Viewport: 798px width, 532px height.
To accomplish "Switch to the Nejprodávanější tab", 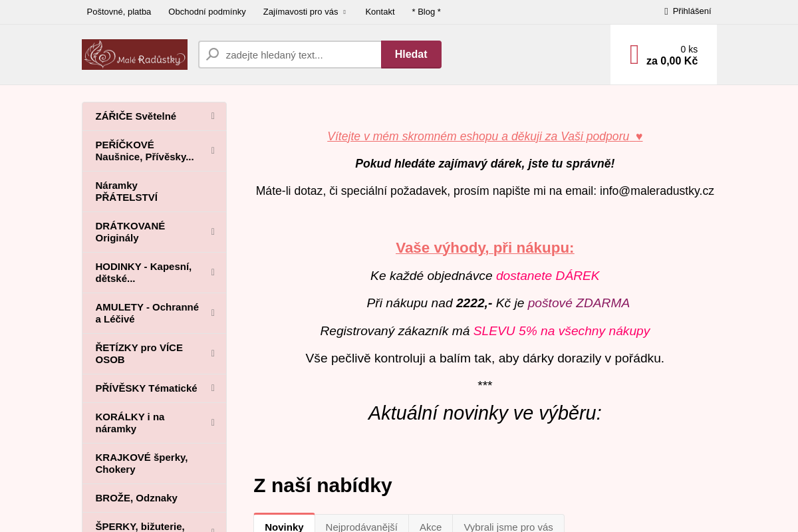I will tap(361, 526).
